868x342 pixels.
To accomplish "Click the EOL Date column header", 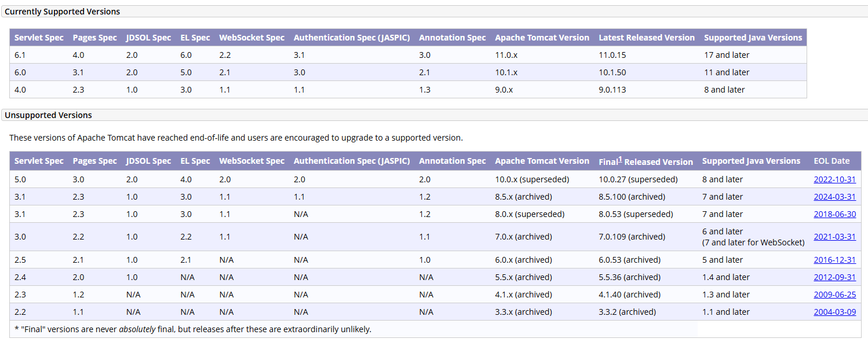I will click(831, 161).
